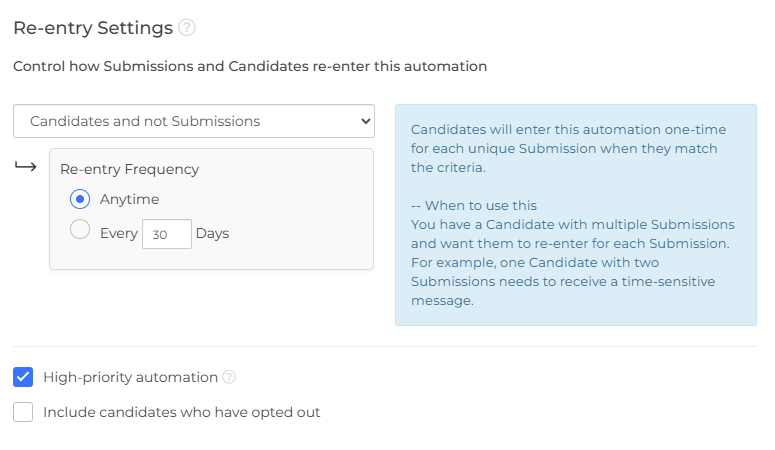
Task: Click the Re-entry Frequency label
Action: (129, 169)
